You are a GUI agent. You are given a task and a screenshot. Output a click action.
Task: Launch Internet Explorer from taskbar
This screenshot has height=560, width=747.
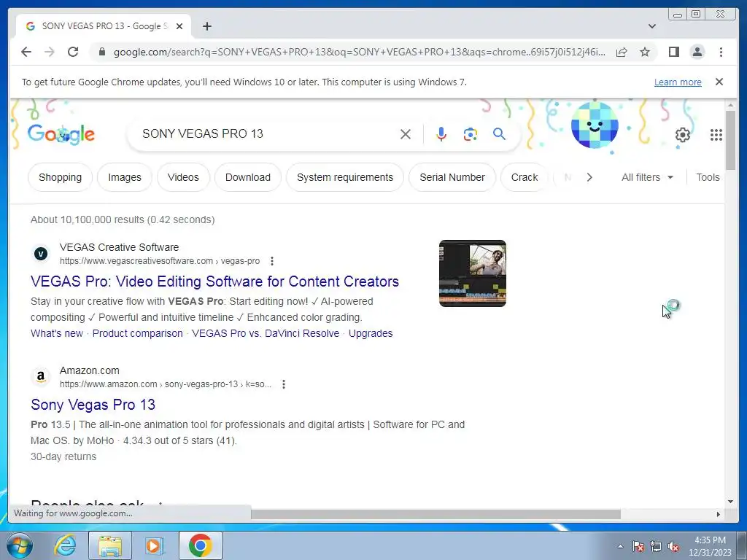click(x=64, y=545)
